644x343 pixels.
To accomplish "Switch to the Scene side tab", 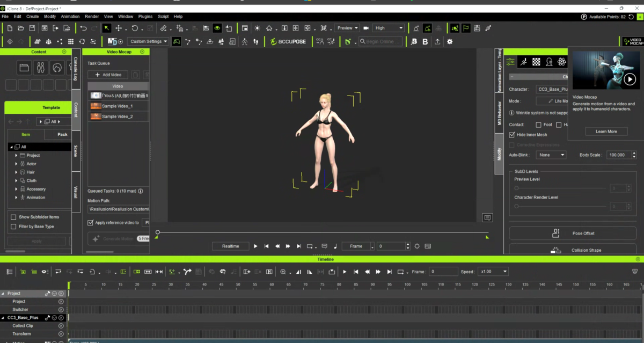I will pos(76,150).
